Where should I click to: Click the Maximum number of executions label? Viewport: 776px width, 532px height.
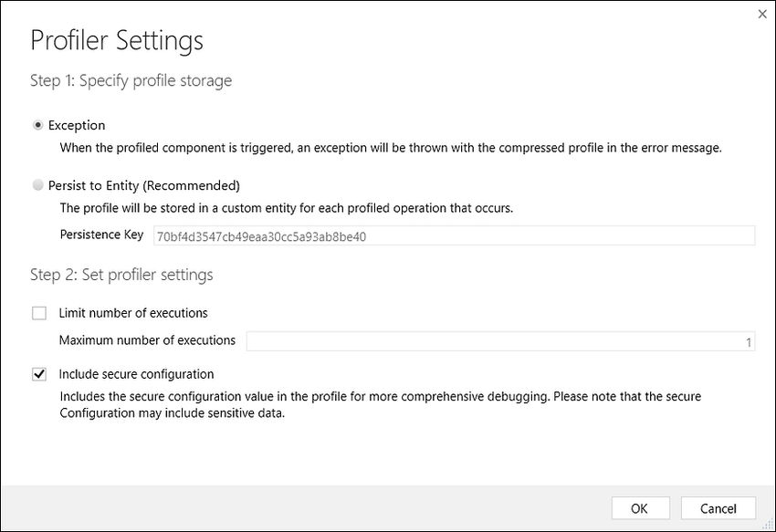(147, 340)
